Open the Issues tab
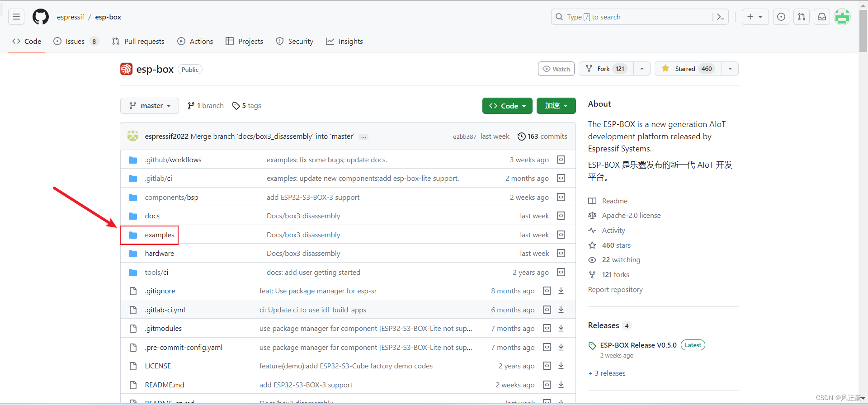This screenshot has width=868, height=405. pyautogui.click(x=76, y=41)
